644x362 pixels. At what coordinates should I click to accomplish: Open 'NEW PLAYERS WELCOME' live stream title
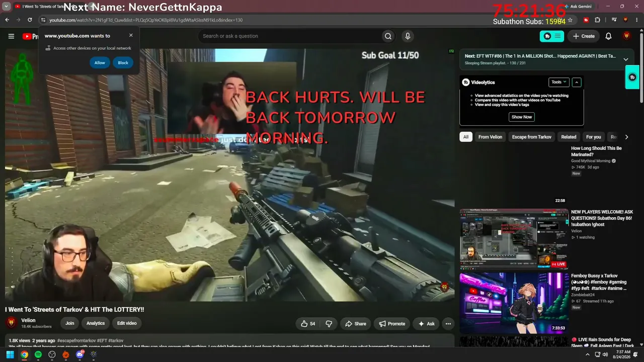click(x=602, y=218)
